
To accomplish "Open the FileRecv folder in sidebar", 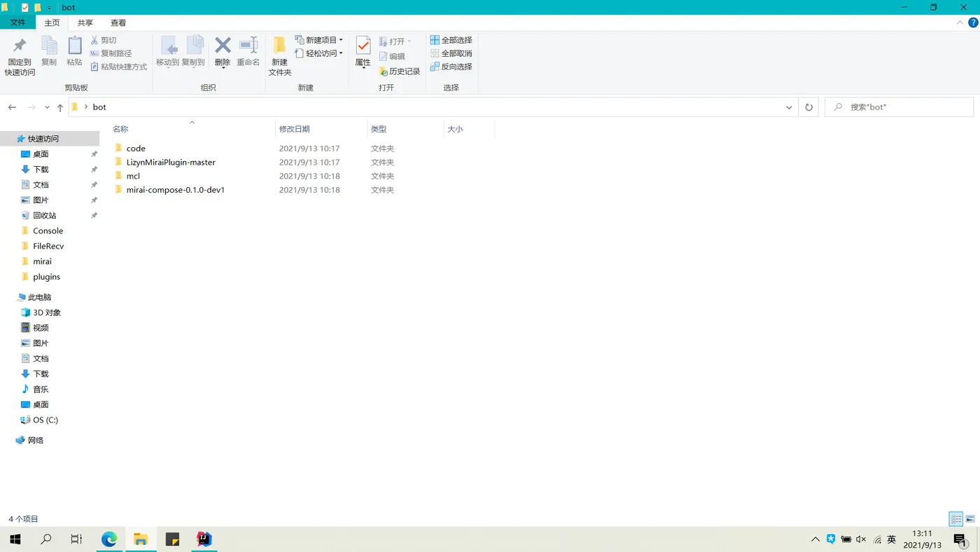I will click(x=48, y=246).
